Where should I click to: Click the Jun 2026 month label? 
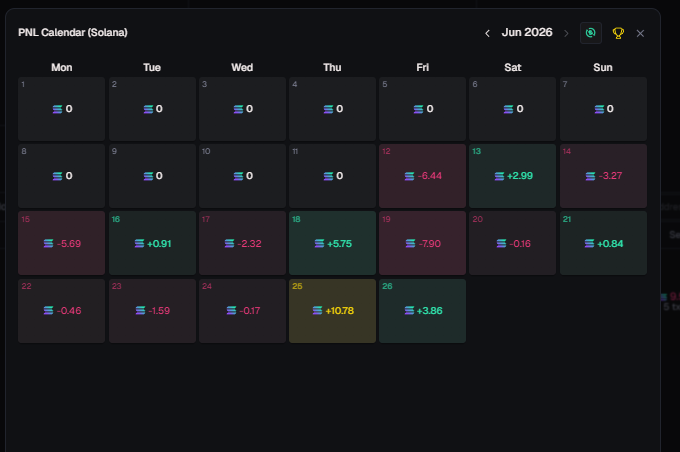[x=527, y=33]
